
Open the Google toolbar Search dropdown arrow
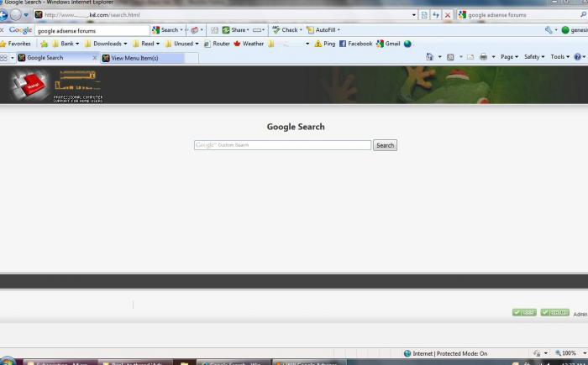tap(181, 30)
